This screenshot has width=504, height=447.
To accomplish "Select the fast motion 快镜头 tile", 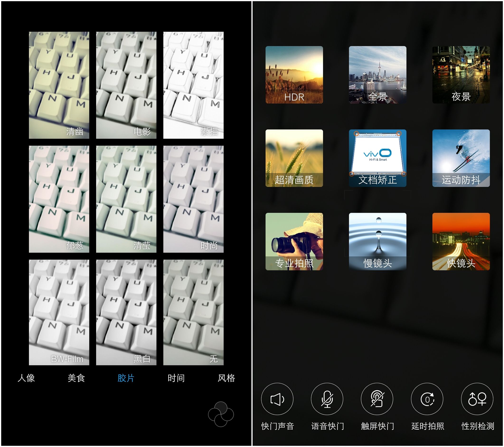I will 461,241.
